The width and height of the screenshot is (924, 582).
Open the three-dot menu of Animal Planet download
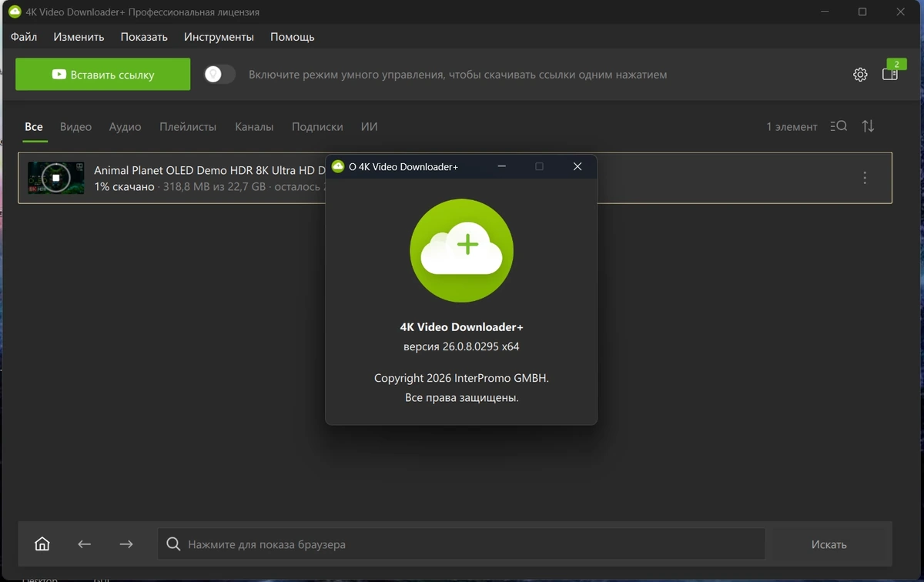865,178
